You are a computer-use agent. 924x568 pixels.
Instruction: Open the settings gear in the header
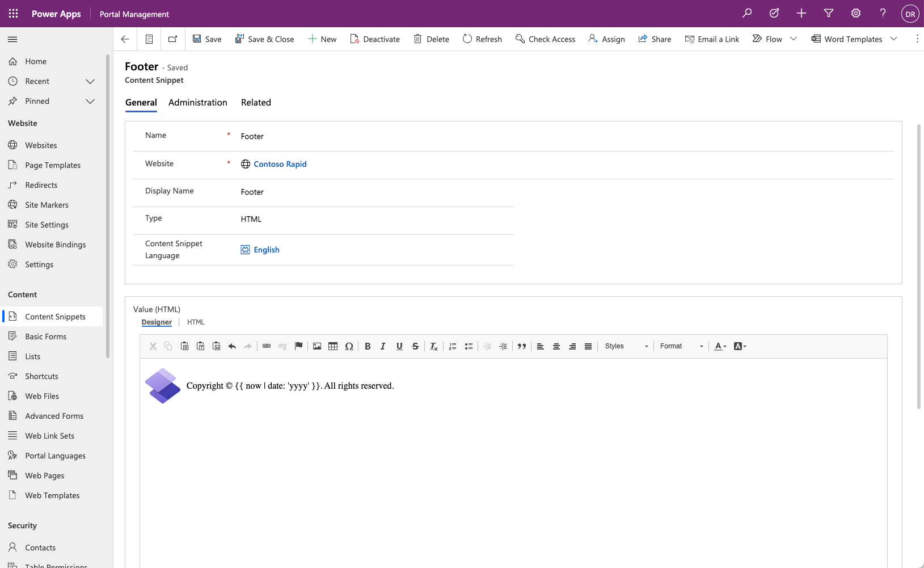(x=856, y=13)
